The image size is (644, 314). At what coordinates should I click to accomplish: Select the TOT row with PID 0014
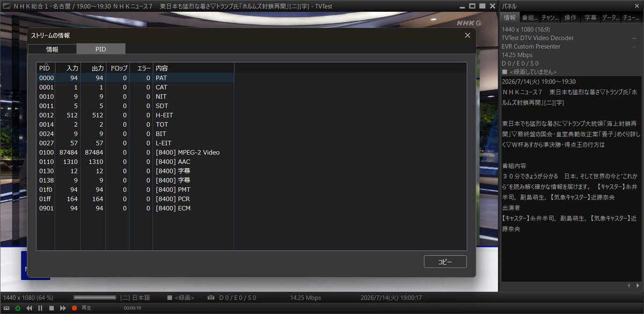tap(135, 125)
